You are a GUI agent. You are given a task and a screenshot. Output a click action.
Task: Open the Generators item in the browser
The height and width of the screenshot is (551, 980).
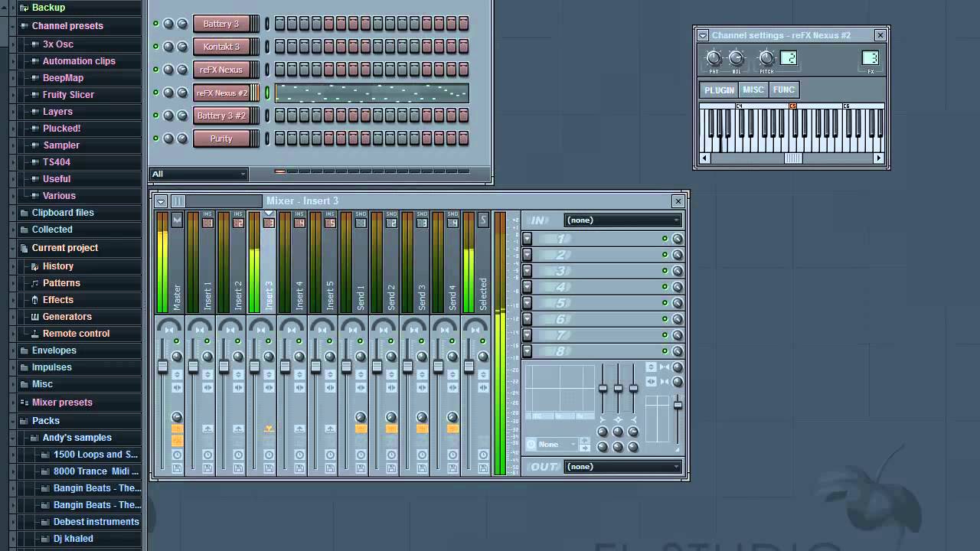pos(67,317)
